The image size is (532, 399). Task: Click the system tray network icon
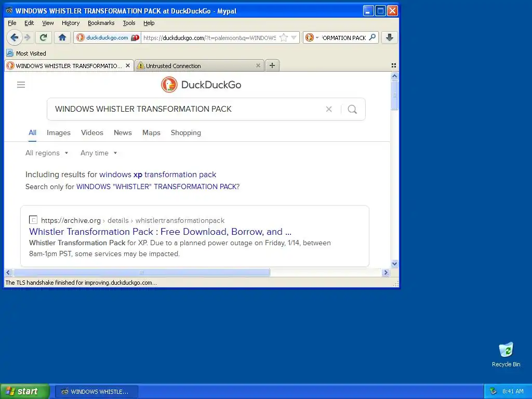pyautogui.click(x=494, y=391)
